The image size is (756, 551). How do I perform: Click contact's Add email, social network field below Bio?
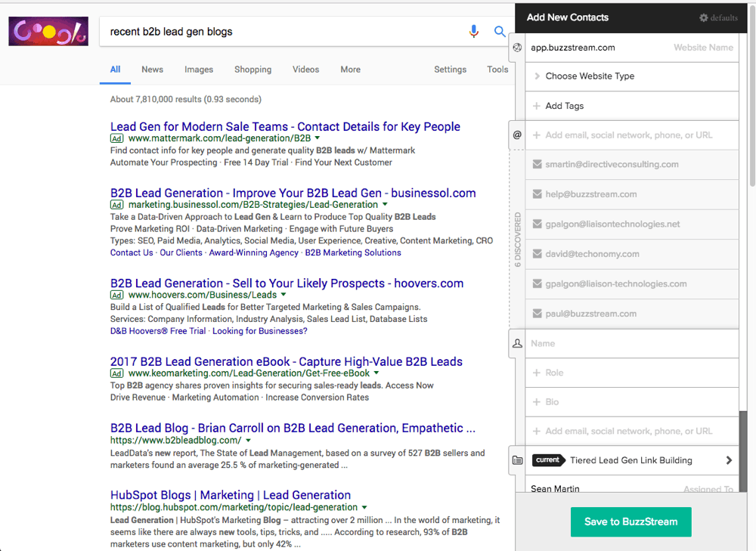(631, 432)
